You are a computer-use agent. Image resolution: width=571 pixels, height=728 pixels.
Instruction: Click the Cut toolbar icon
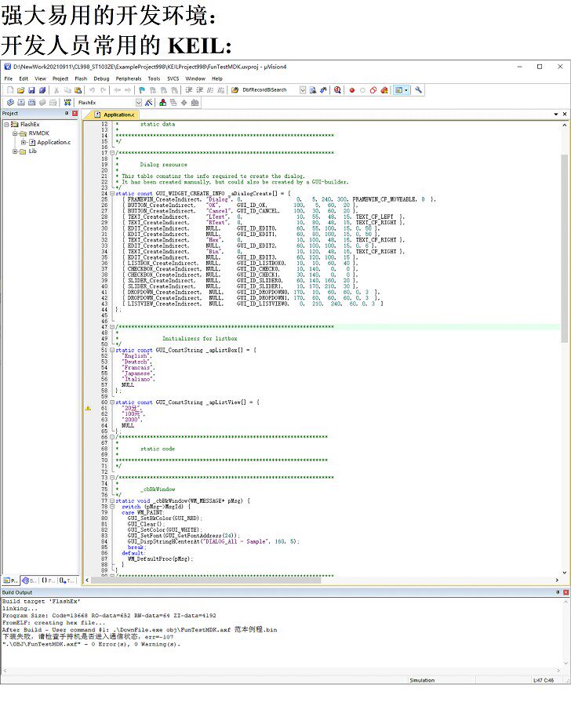tap(56, 90)
